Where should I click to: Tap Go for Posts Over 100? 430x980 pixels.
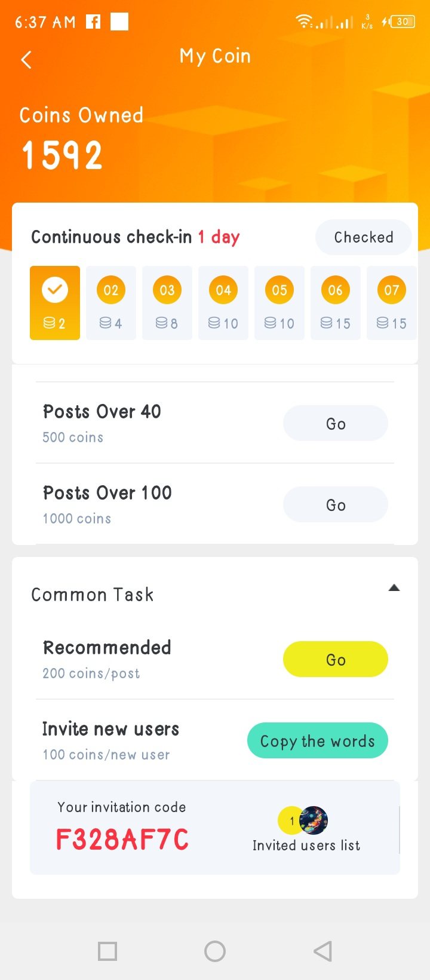point(335,505)
